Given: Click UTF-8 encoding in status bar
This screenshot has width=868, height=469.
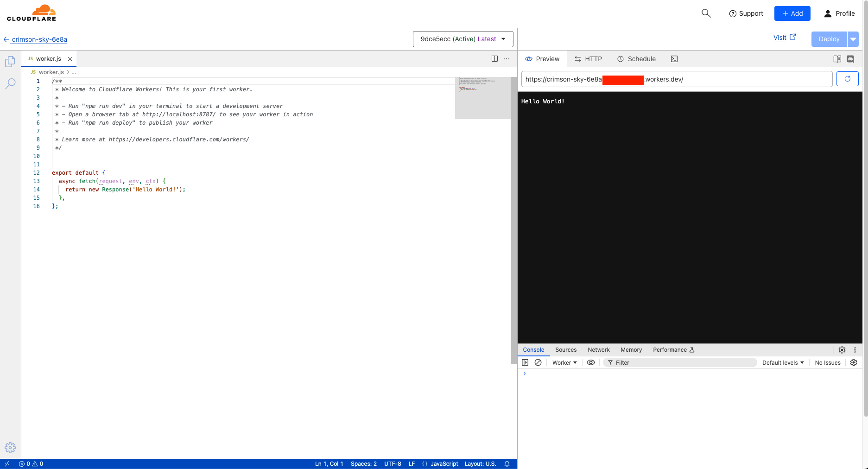Looking at the screenshot, I should click(393, 464).
